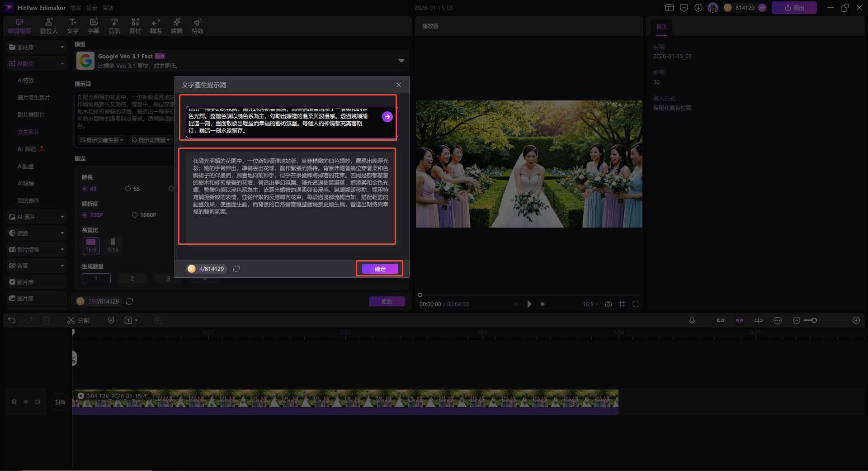868x471 pixels.
Task: Click the purple arrow send prompt icon
Action: [x=387, y=117]
